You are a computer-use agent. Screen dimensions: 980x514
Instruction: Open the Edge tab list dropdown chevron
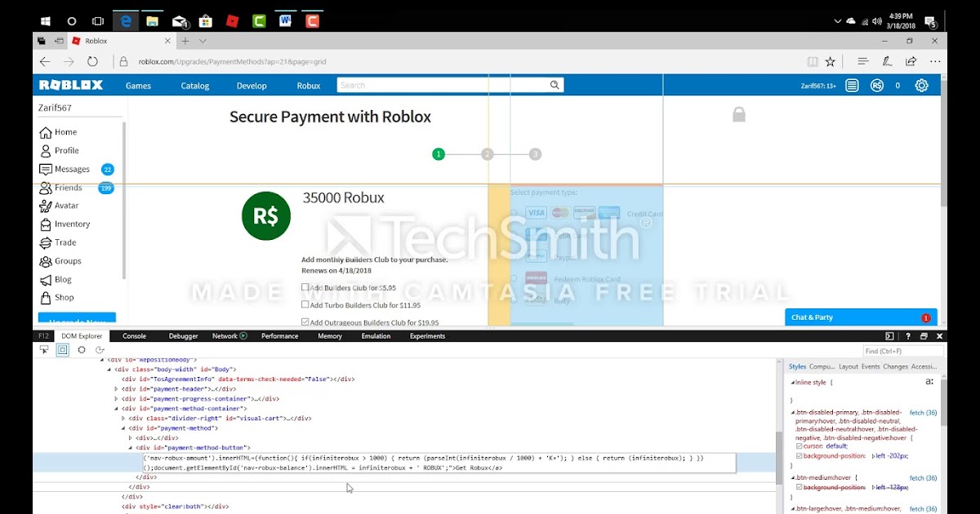[203, 41]
